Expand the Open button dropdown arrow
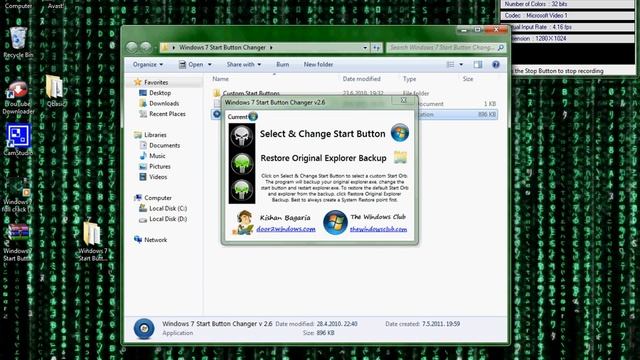This screenshot has width=640, height=360. tap(210, 64)
